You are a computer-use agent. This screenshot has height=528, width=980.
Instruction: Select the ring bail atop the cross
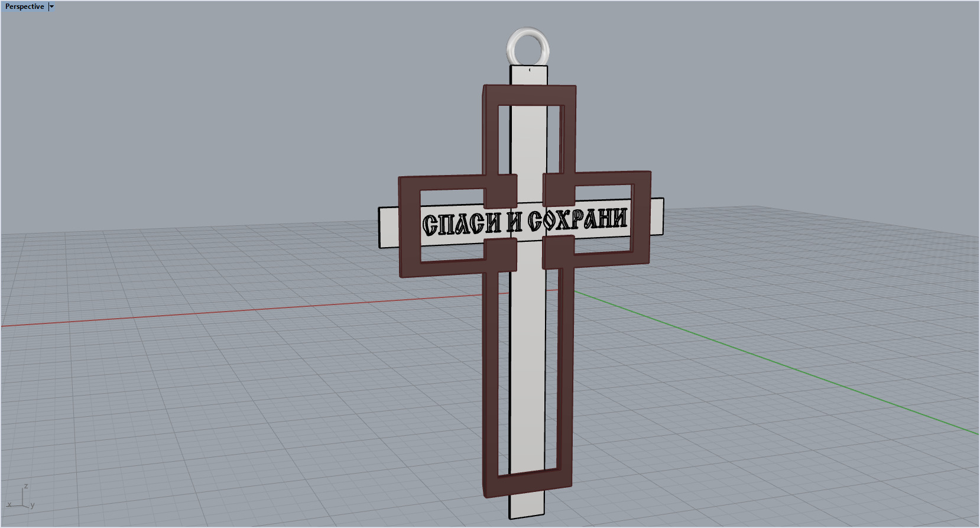(x=528, y=46)
